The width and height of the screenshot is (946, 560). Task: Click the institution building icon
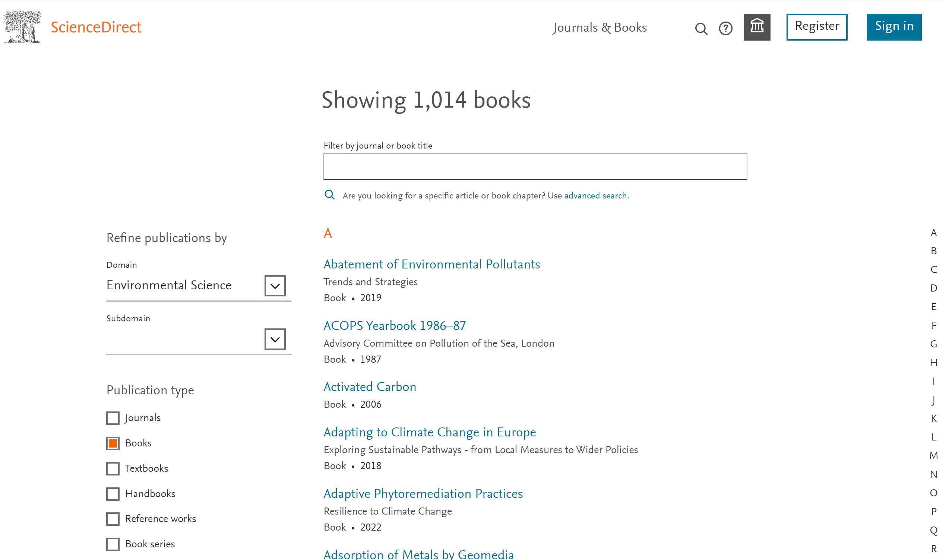(x=756, y=27)
